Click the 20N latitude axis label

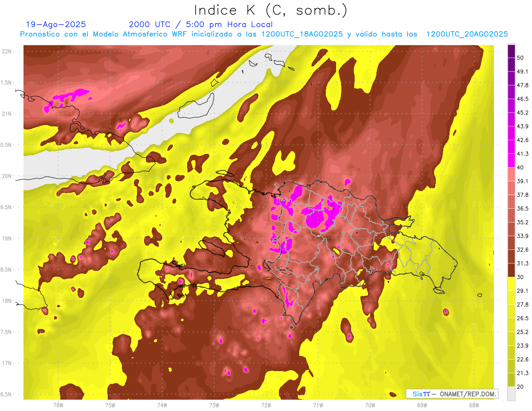coord(7,176)
